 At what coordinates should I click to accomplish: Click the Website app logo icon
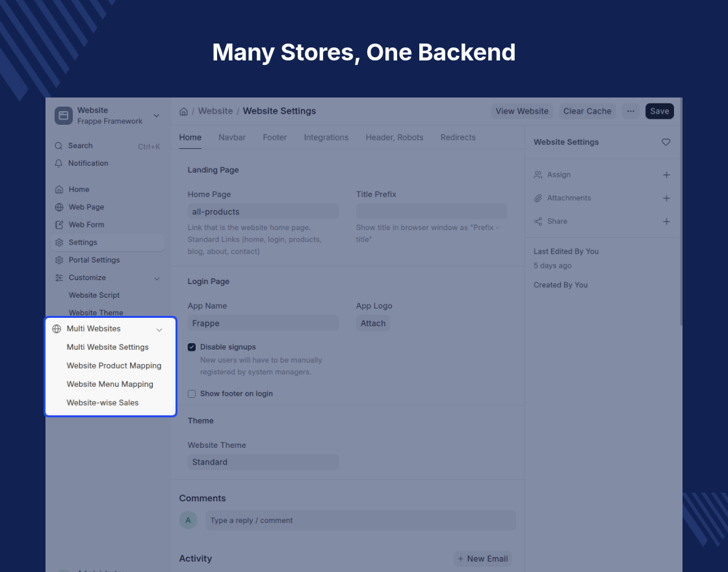coord(64,116)
